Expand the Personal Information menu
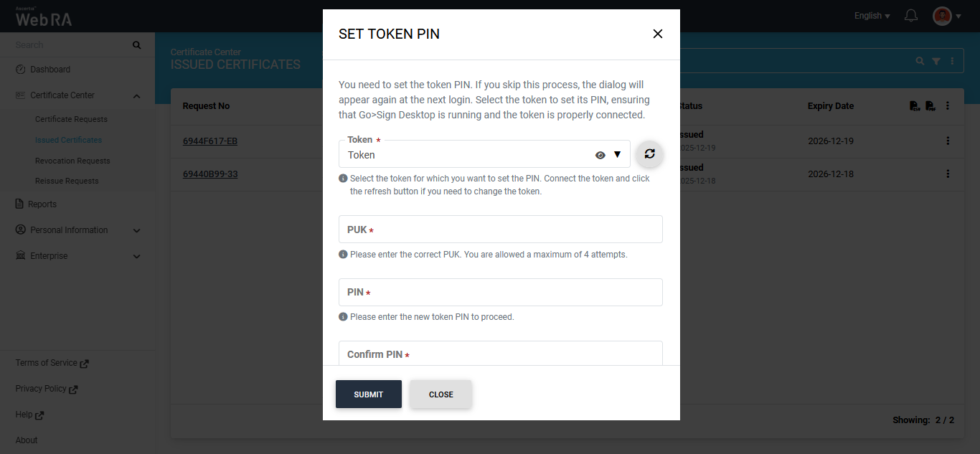The height and width of the screenshot is (454, 980). pos(137,231)
